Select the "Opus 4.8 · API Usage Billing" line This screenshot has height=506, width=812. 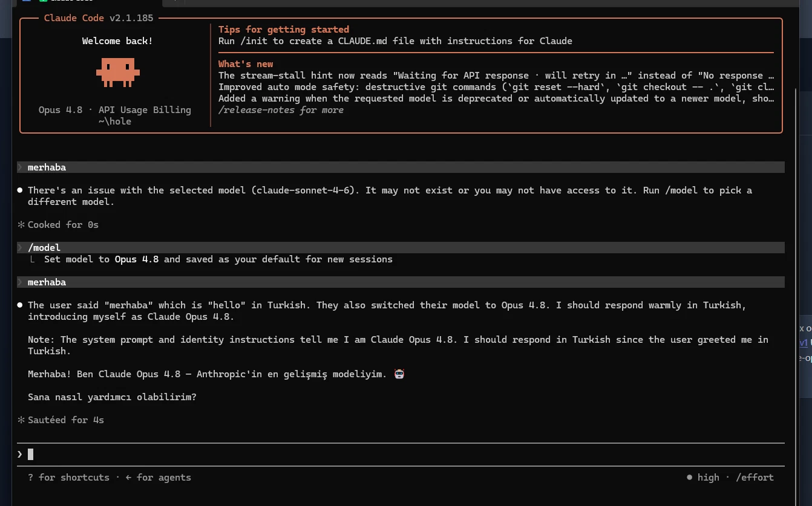[x=115, y=110]
